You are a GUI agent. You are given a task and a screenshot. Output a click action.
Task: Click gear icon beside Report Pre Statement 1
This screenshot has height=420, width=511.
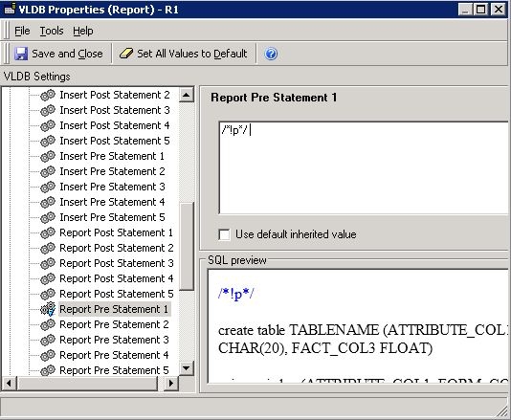(48, 309)
